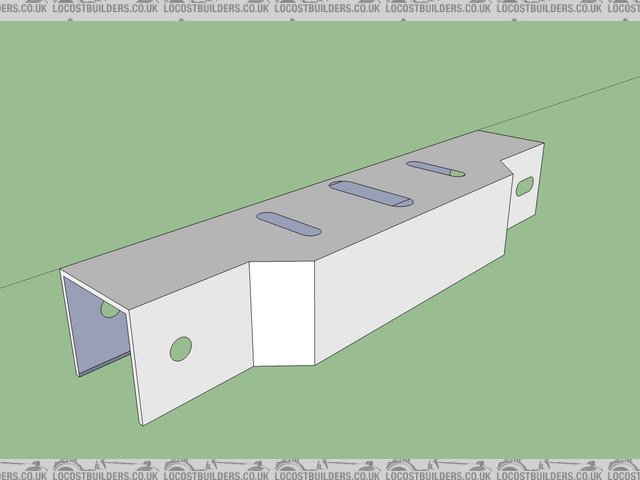Select the protruding angled block on the side
Screen dimensions: 640x480
point(283,310)
